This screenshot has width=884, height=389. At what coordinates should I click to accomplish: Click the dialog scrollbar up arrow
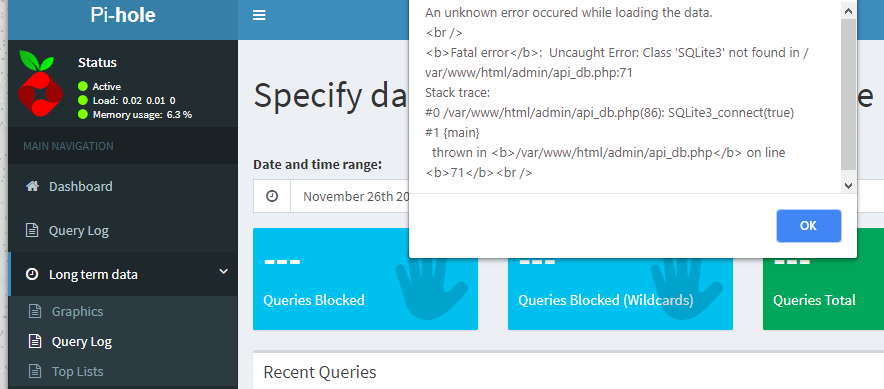848,10
